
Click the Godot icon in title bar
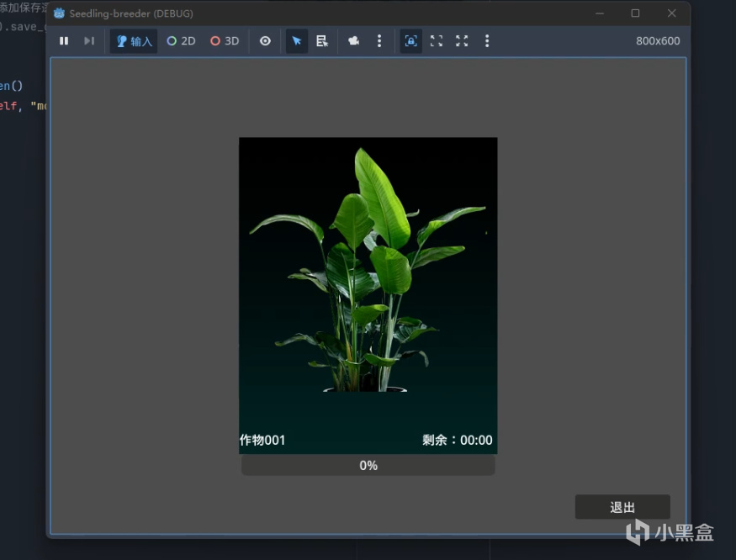point(59,13)
